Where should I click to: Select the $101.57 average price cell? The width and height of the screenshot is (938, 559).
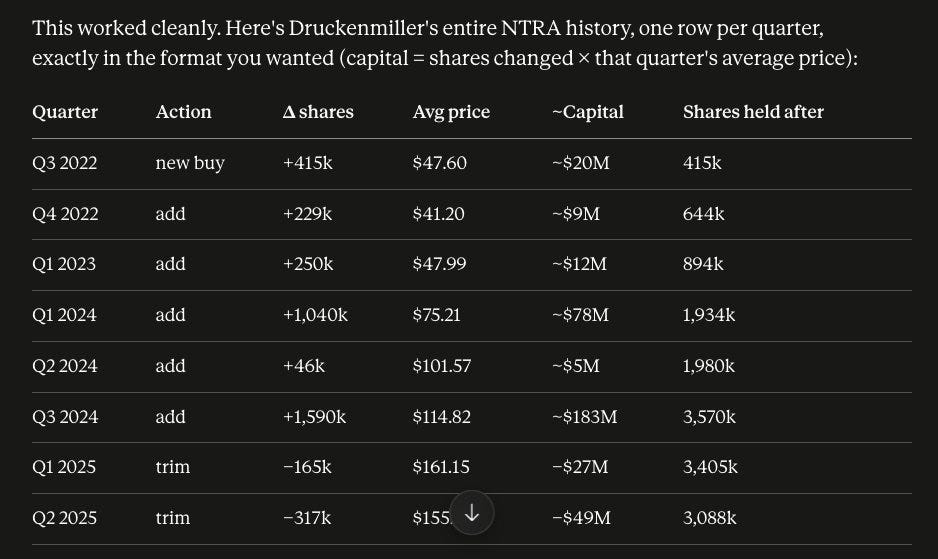[x=441, y=366]
